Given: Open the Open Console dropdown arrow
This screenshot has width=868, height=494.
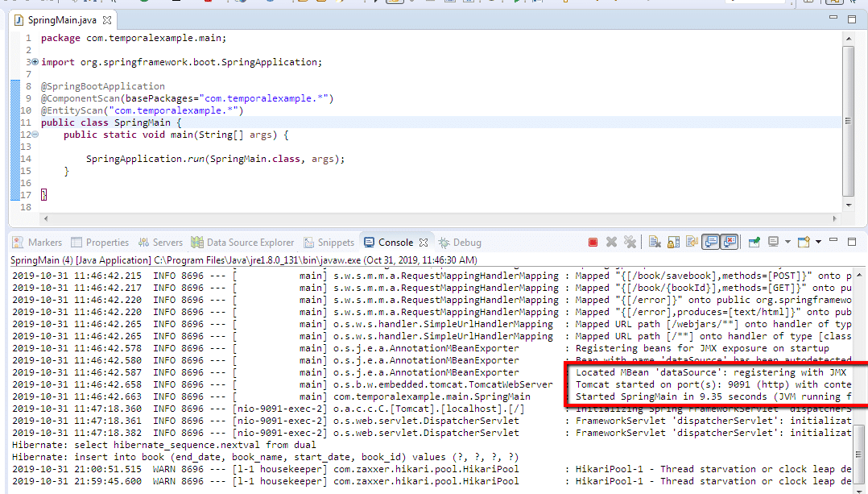Looking at the screenshot, I should click(818, 242).
